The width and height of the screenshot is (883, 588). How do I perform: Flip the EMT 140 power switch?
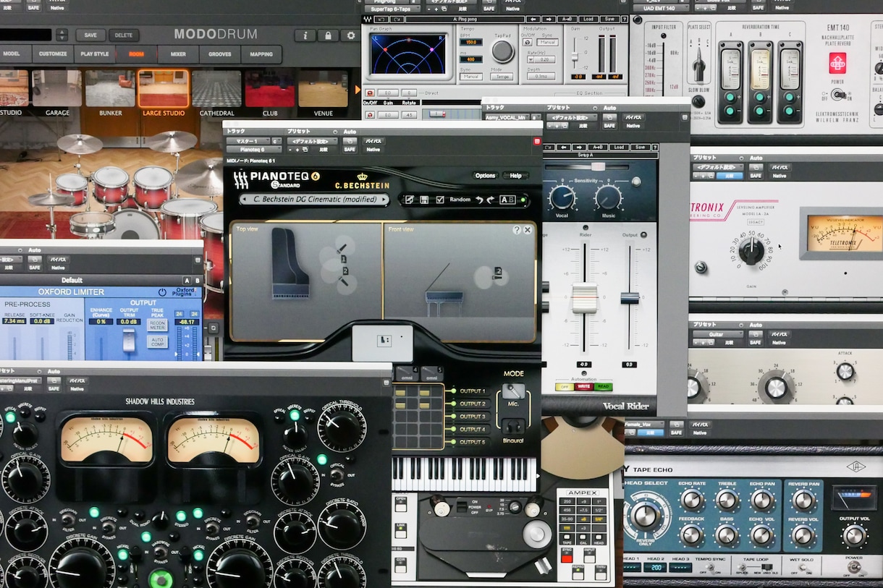tap(840, 94)
